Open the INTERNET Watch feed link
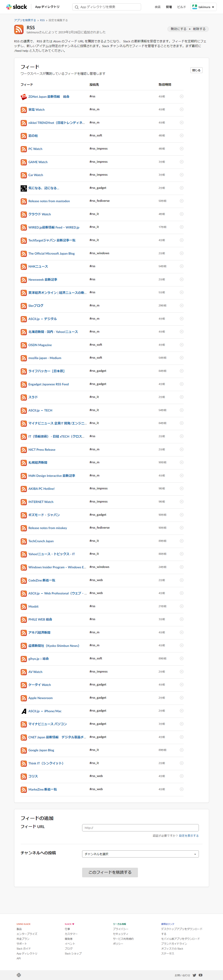Image resolution: width=223 pixels, height=980 pixels. click(41, 502)
